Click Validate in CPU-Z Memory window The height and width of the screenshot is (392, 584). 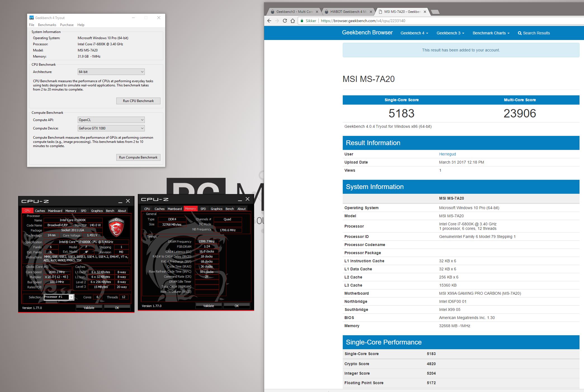pyautogui.click(x=209, y=306)
